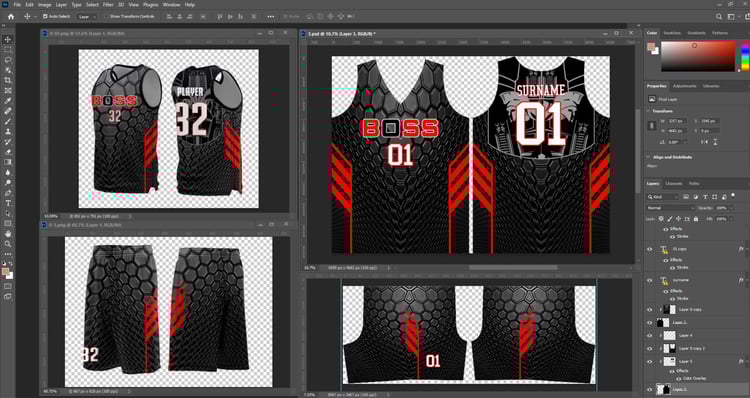Select the Move tool
This screenshot has width=750, height=398.
8,39
